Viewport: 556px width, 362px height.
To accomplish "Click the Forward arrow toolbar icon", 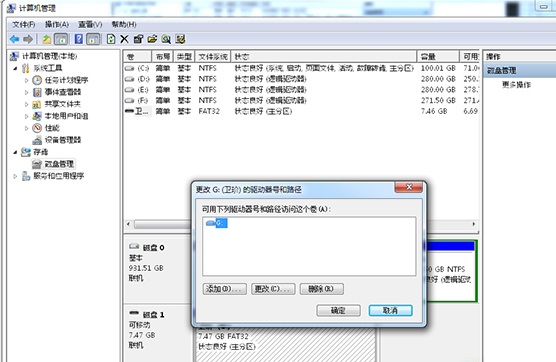I will [x=28, y=39].
